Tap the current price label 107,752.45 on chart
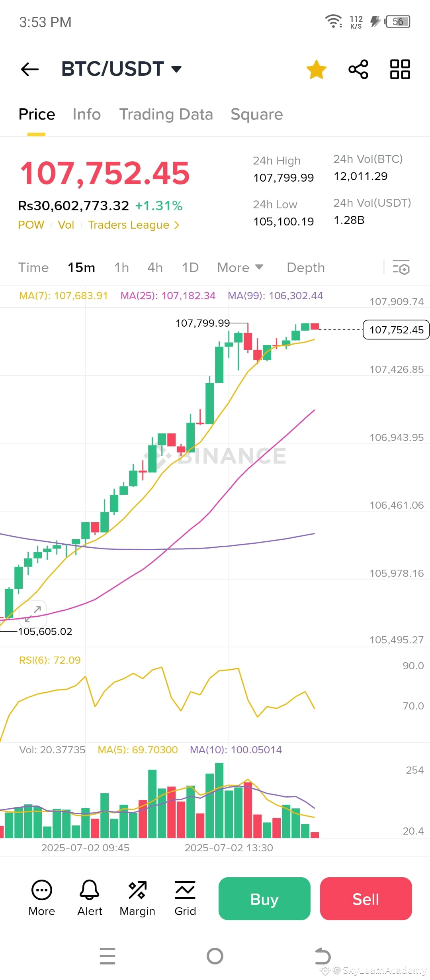430x980 pixels. tap(396, 330)
